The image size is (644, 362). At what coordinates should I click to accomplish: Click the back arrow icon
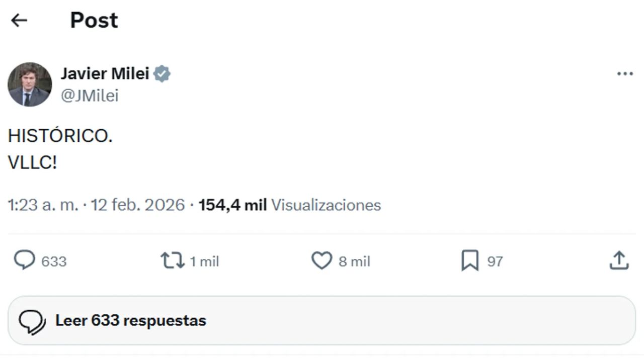click(x=19, y=20)
